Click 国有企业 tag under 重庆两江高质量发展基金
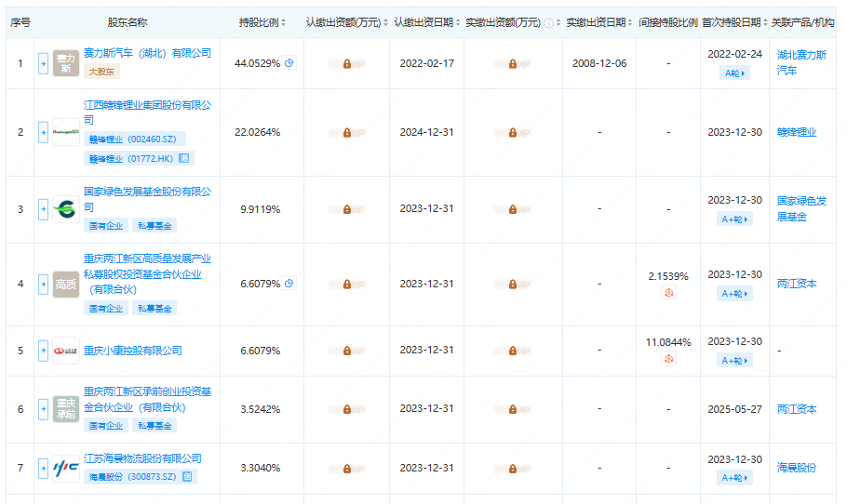Viewport: 847px width, 504px height. (106, 309)
